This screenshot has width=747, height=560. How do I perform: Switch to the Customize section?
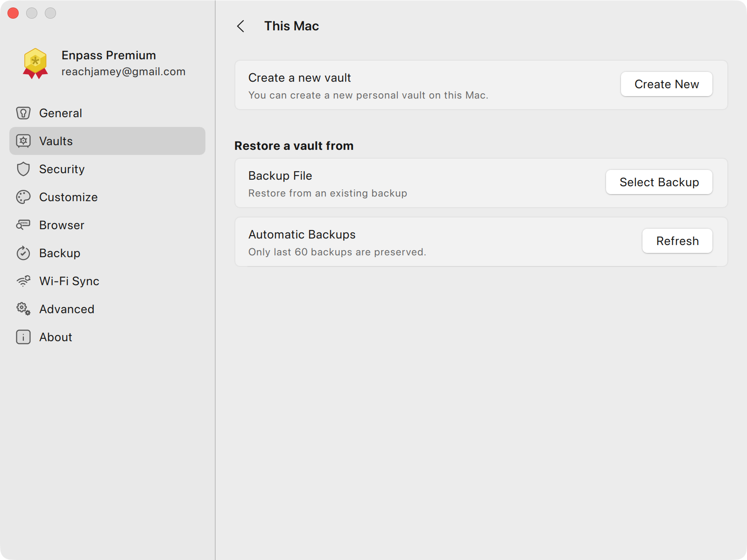click(107, 197)
